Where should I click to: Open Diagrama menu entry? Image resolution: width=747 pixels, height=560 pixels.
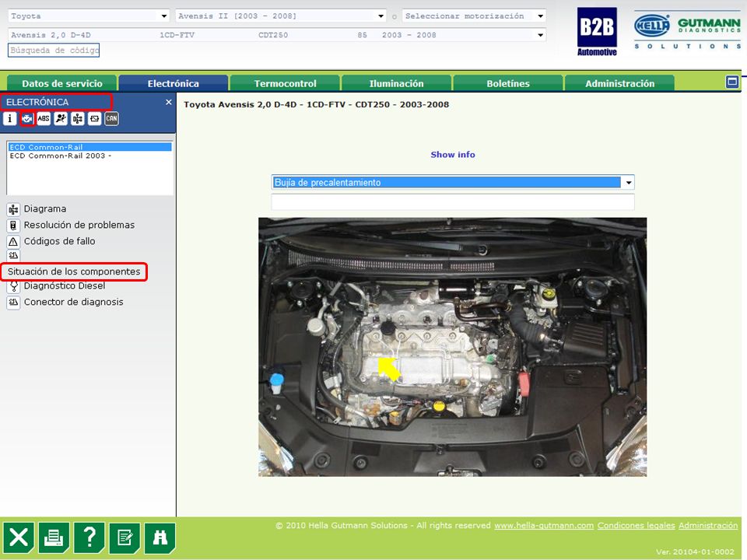[45, 209]
